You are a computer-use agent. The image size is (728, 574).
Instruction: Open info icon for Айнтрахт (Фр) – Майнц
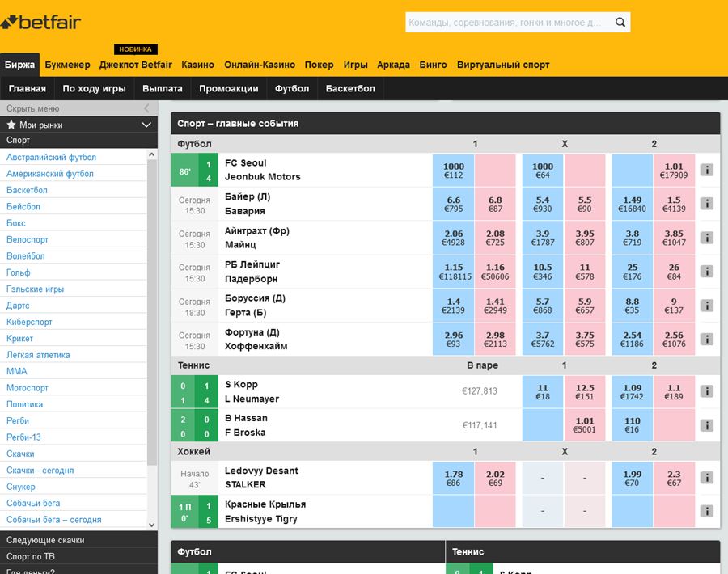[707, 238]
